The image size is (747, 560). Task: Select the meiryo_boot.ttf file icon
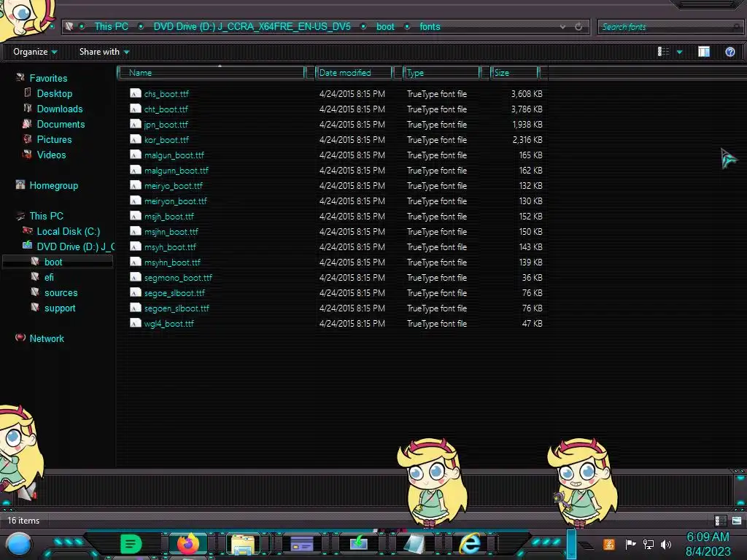click(135, 185)
